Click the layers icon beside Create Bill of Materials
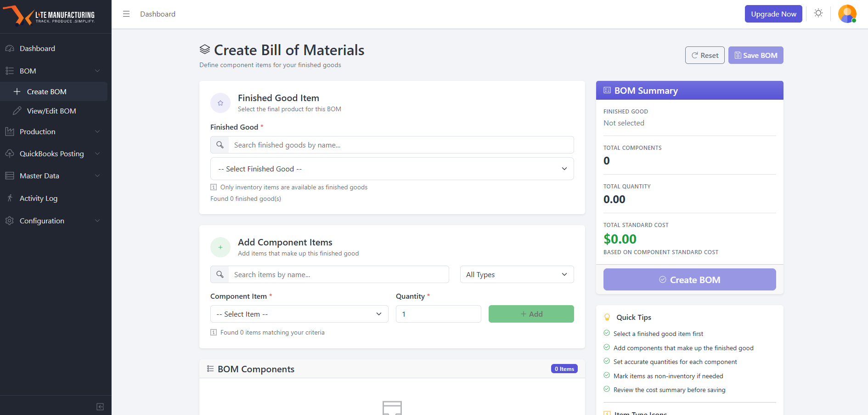Viewport: 868px width, 415px height. point(205,49)
